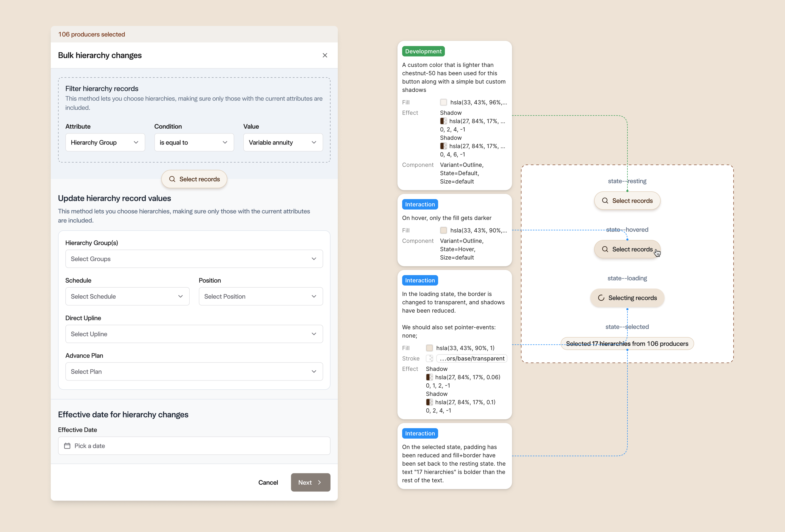Click the Next button
785x532 pixels.
point(310,482)
